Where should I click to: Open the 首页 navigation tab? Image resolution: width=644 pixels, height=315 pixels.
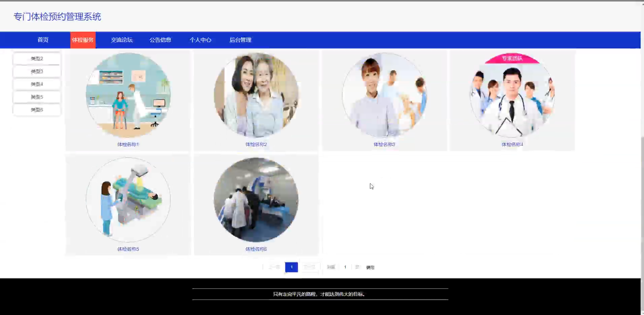(43, 40)
